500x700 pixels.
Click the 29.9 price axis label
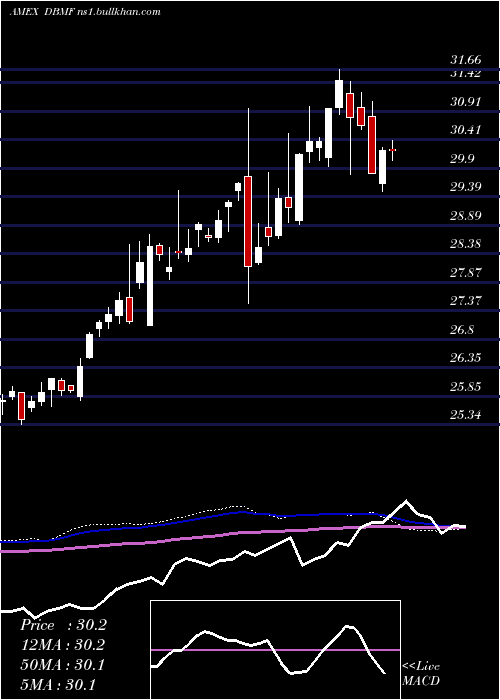tap(462, 159)
